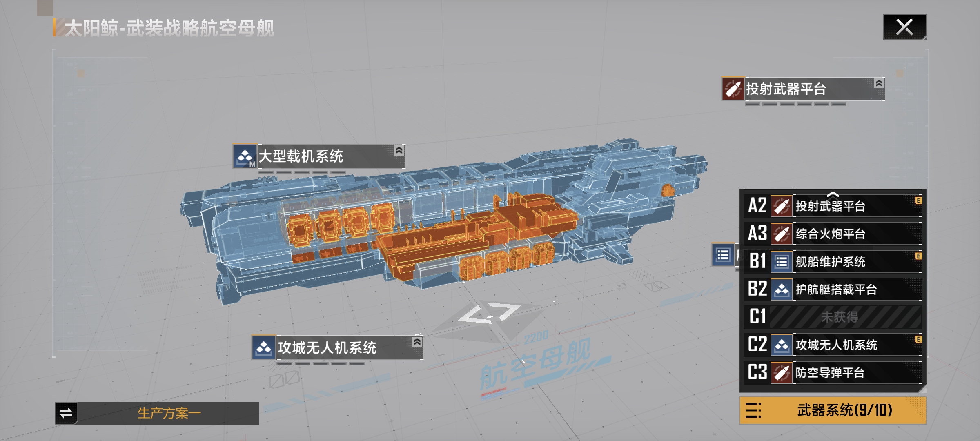Click the 大型载机系统 aircraft icon
The height and width of the screenshot is (441, 980).
point(245,156)
